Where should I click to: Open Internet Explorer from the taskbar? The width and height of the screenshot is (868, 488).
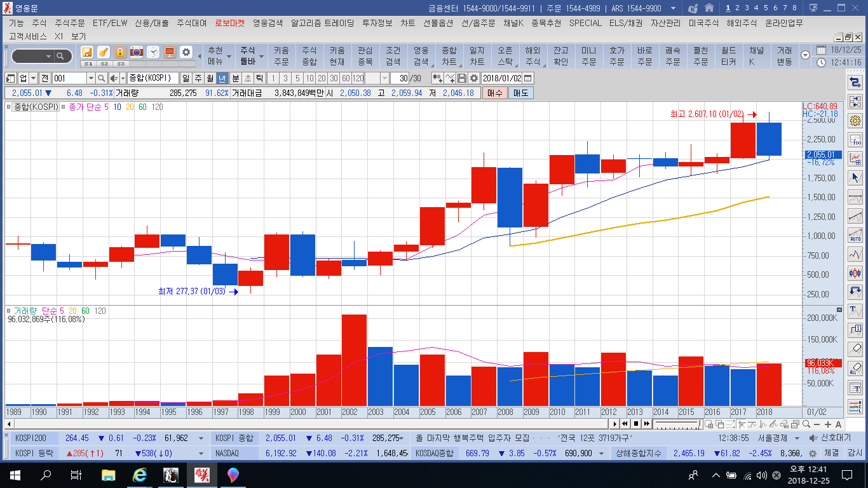pos(139,475)
